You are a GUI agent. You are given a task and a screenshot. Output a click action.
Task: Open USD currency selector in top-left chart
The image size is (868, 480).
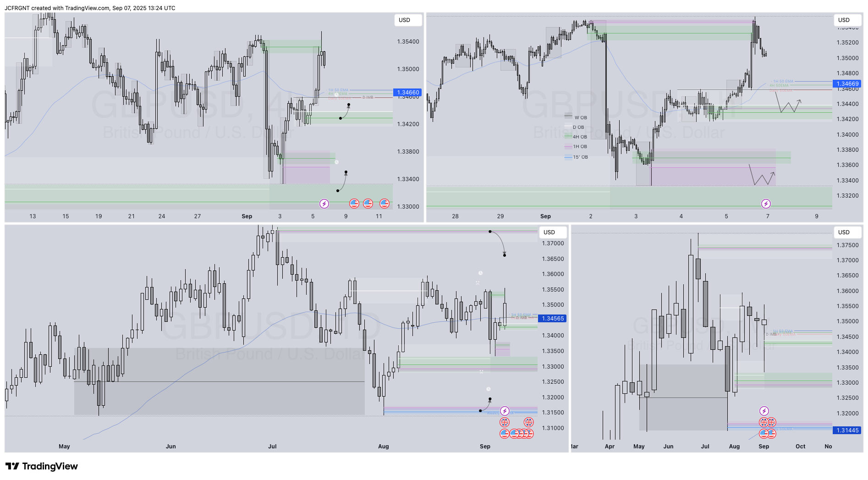[408, 20]
